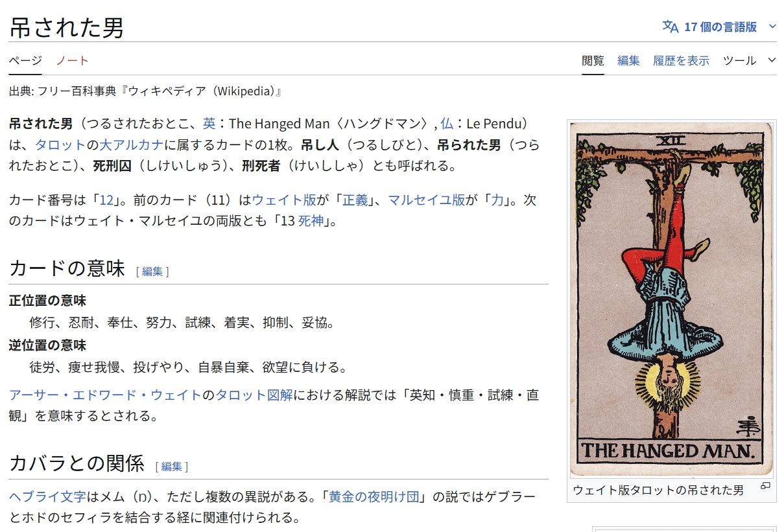Click the enlarge icon below tarot image
This screenshot has width=784, height=532.
click(765, 486)
